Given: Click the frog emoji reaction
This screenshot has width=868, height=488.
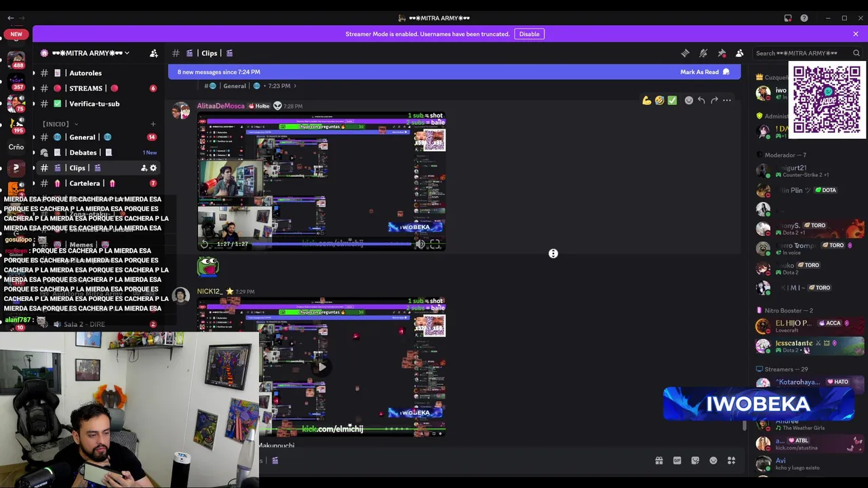Looking at the screenshot, I should point(208,266).
